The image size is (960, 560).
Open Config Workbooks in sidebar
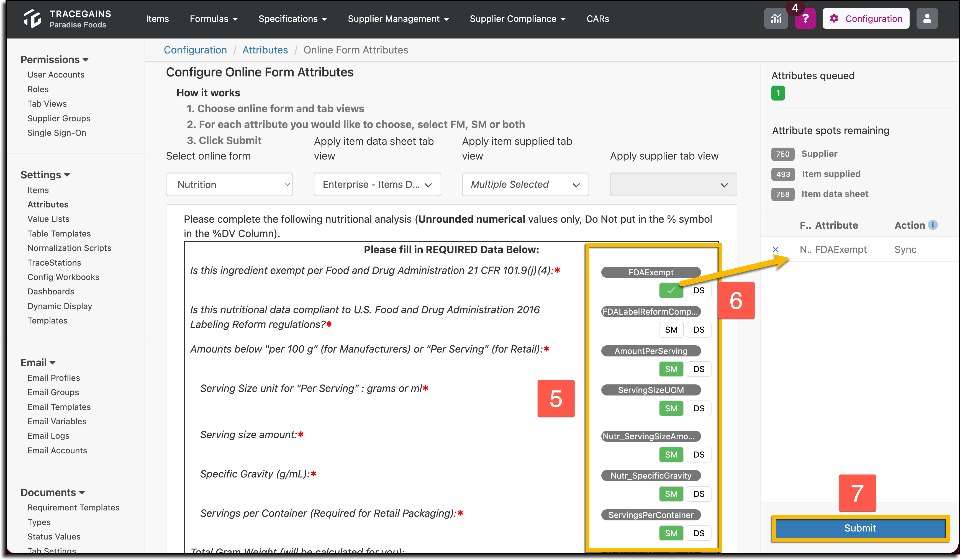coord(63,277)
